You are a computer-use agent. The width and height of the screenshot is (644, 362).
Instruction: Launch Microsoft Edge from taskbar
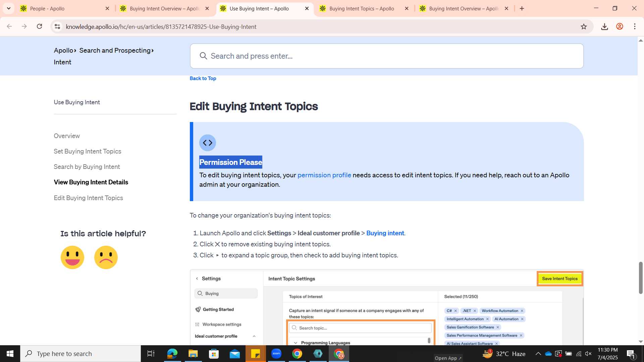(x=172, y=354)
